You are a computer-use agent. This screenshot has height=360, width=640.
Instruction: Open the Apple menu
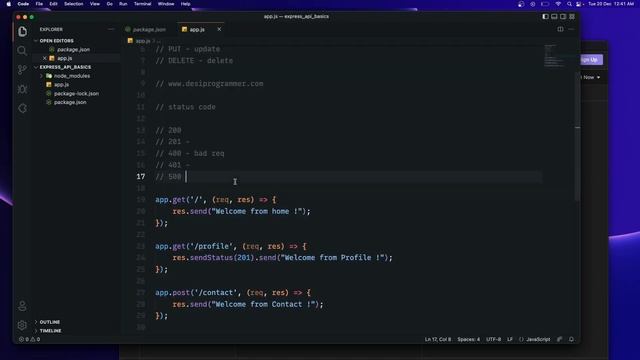[x=9, y=4]
